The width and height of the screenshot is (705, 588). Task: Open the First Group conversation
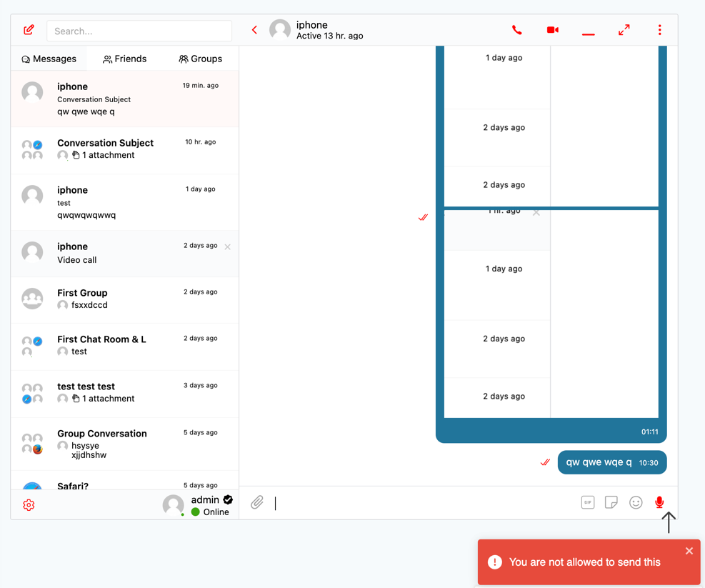point(125,299)
